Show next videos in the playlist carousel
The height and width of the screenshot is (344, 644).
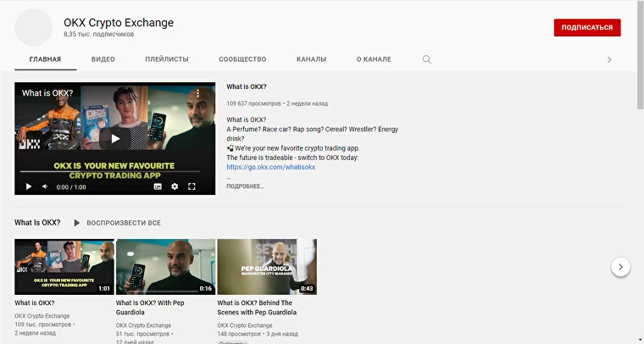(x=620, y=267)
